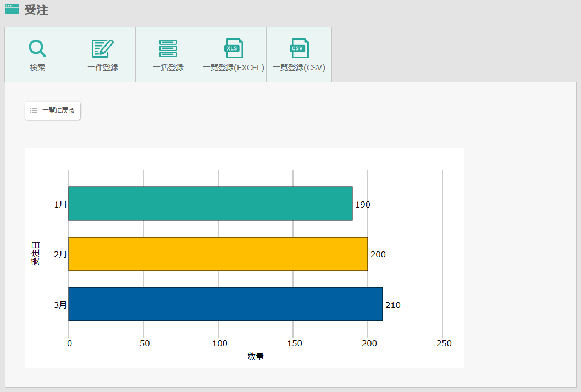Open the 一覧登録(EXCEL) tab label
581x392 pixels.
point(234,68)
